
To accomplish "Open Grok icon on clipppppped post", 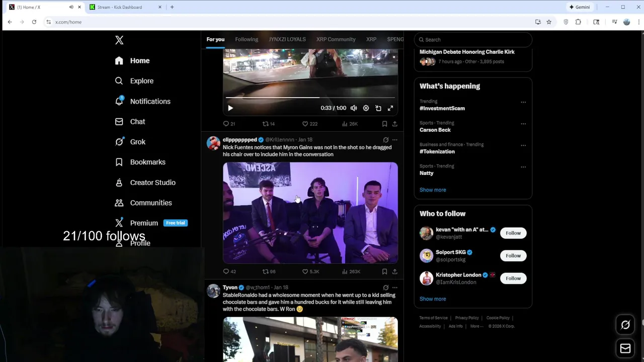I will [x=385, y=140].
